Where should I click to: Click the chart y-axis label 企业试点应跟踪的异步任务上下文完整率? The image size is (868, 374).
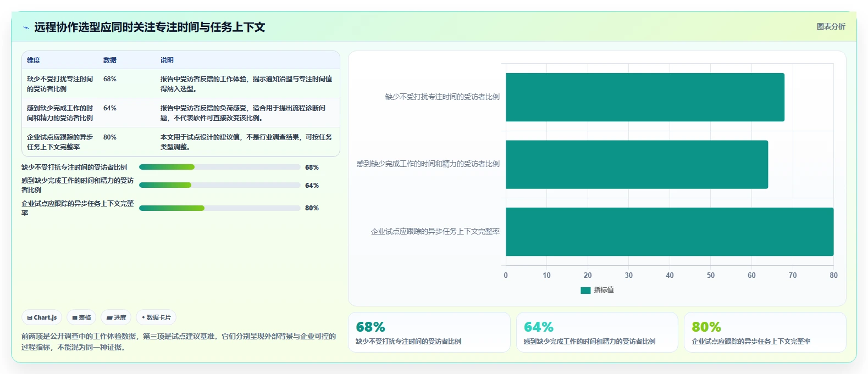pyautogui.click(x=435, y=232)
